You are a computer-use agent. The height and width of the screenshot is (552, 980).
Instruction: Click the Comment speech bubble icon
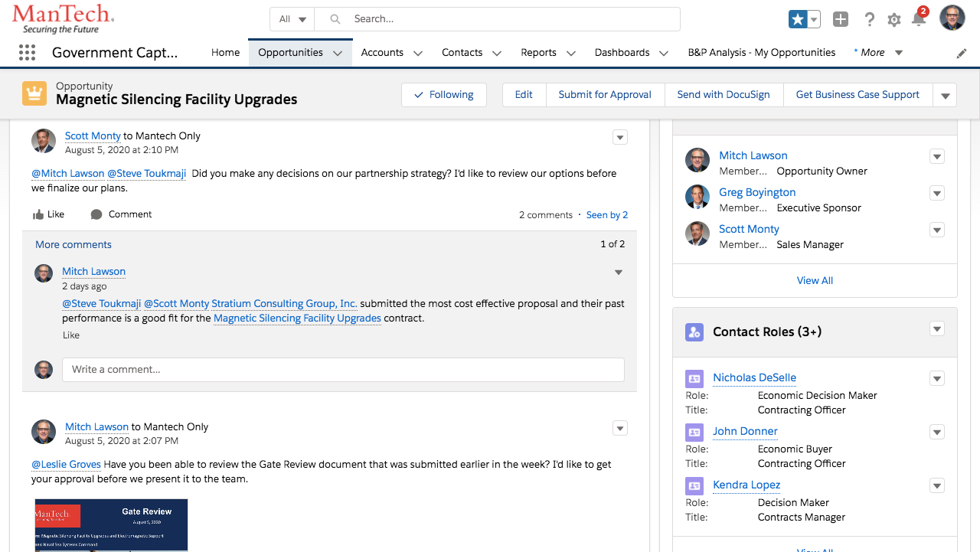pyautogui.click(x=96, y=214)
